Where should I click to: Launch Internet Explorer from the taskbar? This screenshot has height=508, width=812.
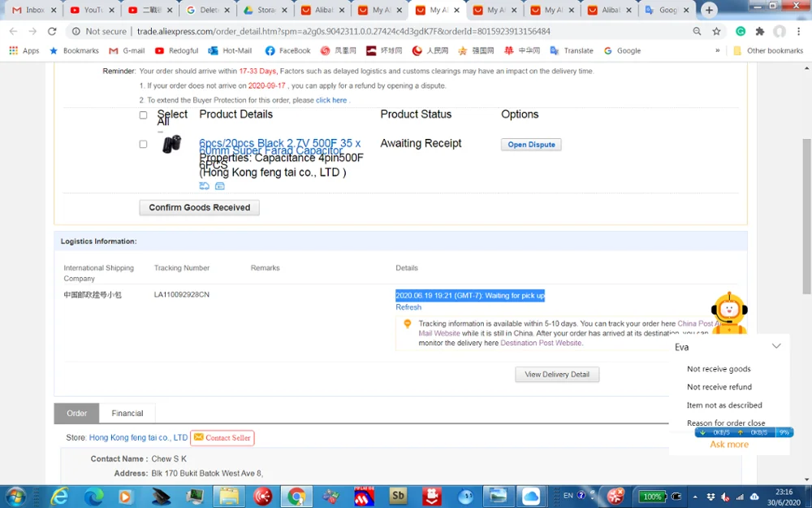59,497
